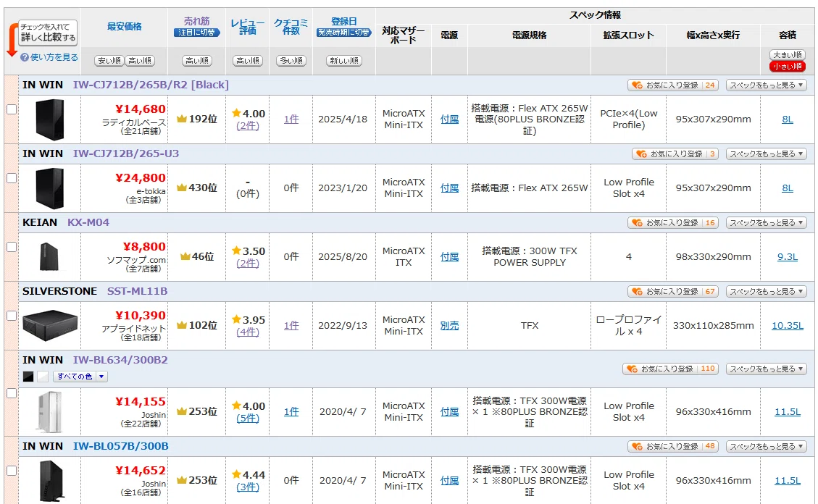
Task: Open IW-CJ712B/265B/R2 product thumbnail
Action: (x=49, y=119)
